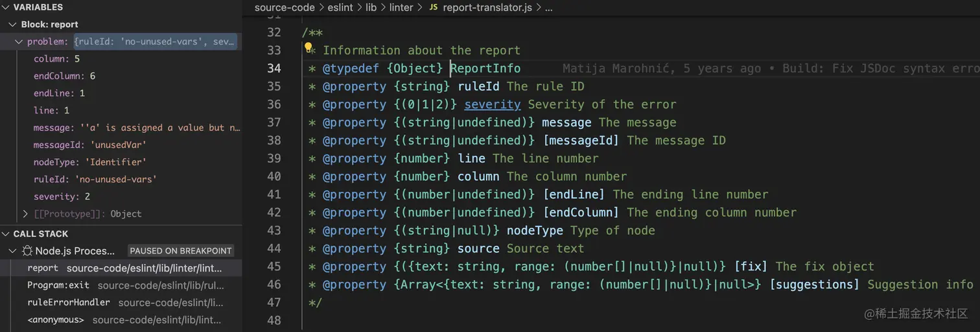The width and height of the screenshot is (980, 332).
Task: Click the [fix] property on line 45
Action: (751, 267)
